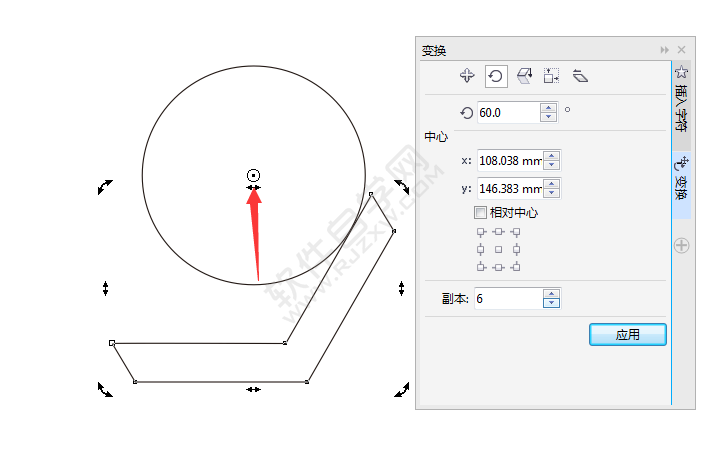
Task: Click the 应用 apply button
Action: pyautogui.click(x=627, y=335)
